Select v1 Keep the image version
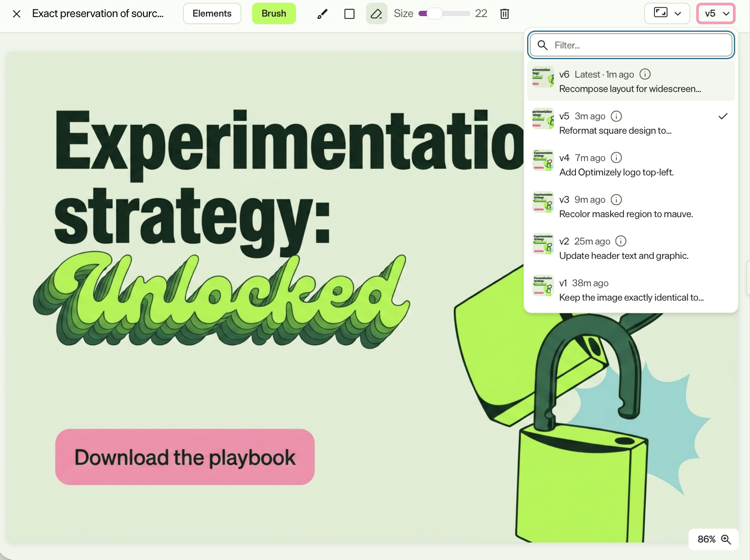750x560 pixels. tap(631, 289)
